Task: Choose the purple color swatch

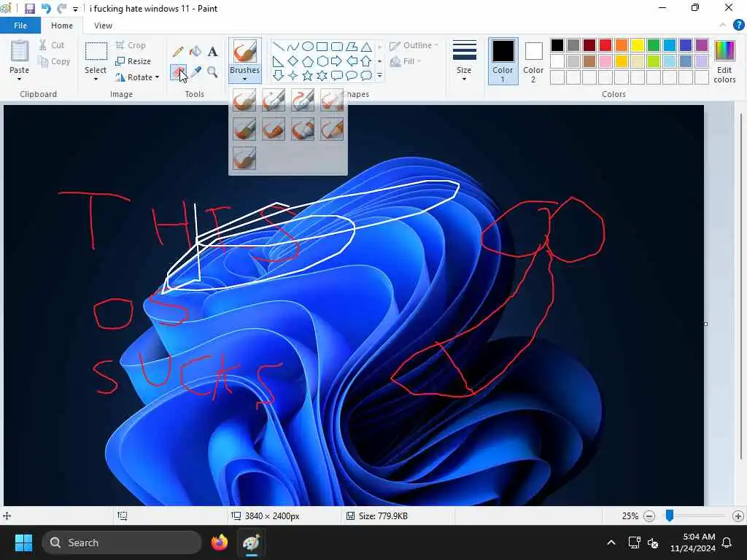Action: point(702,45)
